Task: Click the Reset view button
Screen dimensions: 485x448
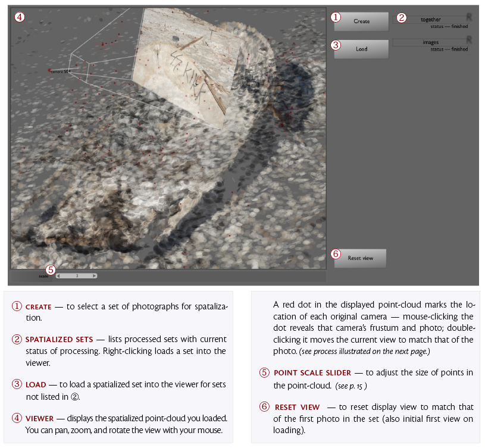Action: [x=360, y=258]
